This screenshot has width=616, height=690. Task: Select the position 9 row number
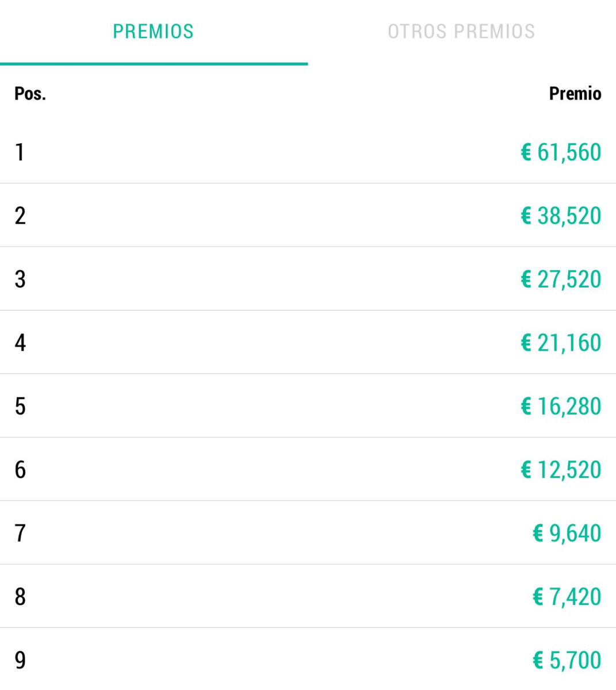(x=20, y=660)
